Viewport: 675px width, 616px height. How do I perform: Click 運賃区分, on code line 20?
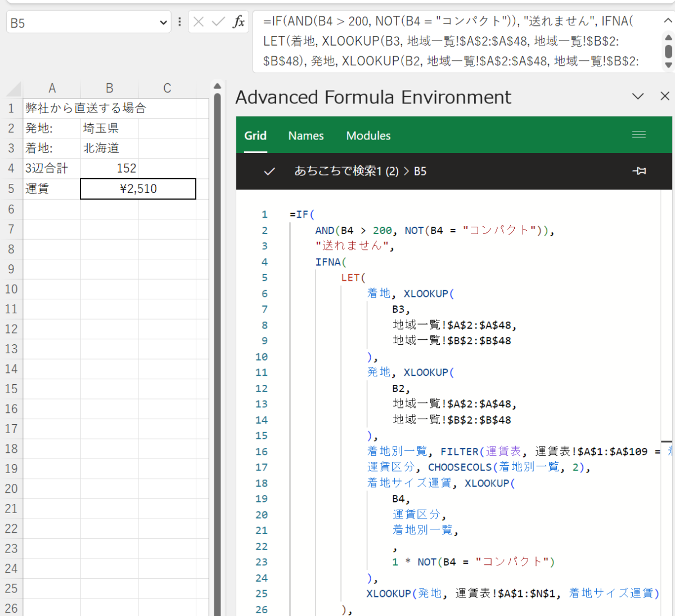[x=419, y=515]
